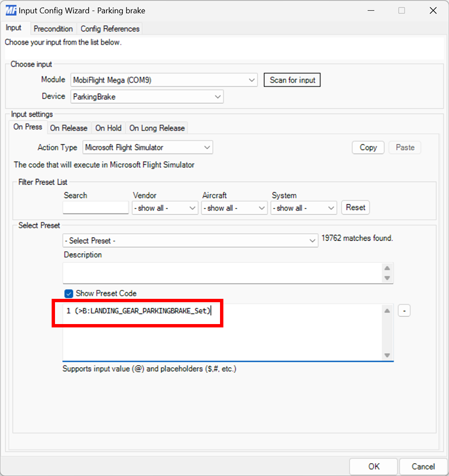Click the scroll-down arrow on the preset code box

point(387,355)
